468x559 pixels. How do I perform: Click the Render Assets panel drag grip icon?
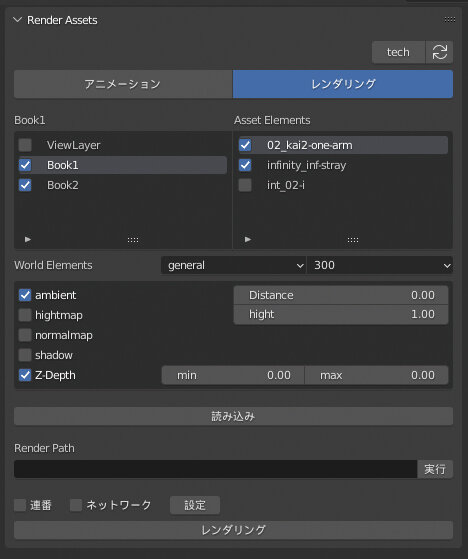click(x=449, y=20)
